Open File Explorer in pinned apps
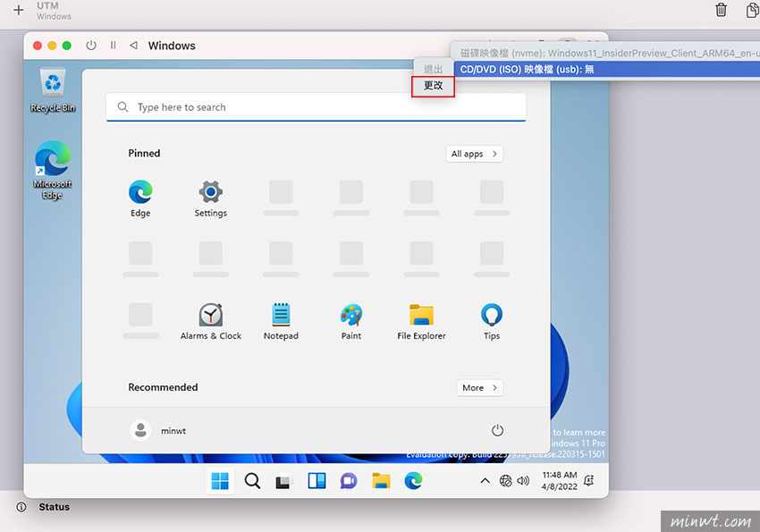 [x=422, y=322]
